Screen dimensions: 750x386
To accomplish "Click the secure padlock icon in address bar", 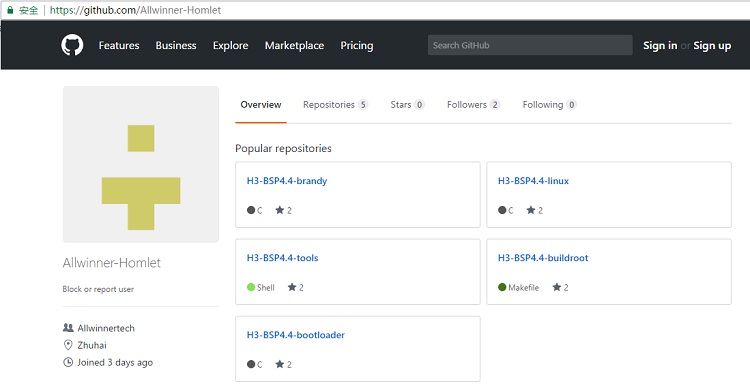I will (10, 10).
